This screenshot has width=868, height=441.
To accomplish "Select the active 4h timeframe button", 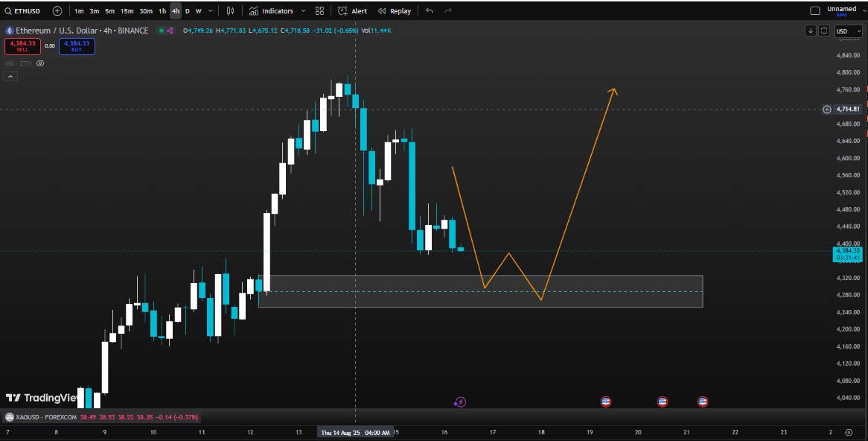I will pyautogui.click(x=176, y=11).
